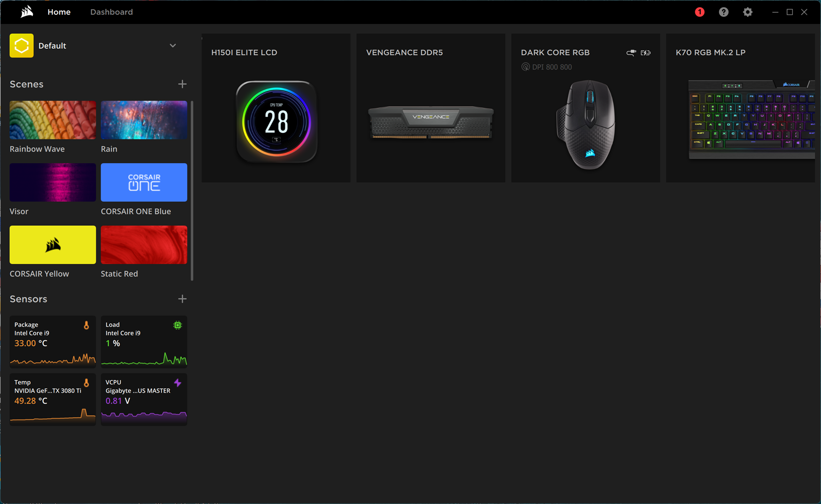This screenshot has width=821, height=504.
Task: Select the Rain scene thumbnail
Action: (x=144, y=120)
